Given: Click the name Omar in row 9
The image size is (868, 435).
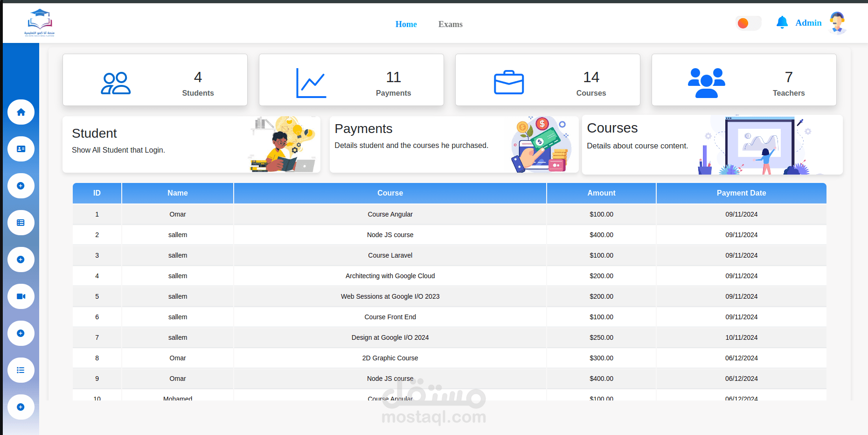Looking at the screenshot, I should point(178,379).
